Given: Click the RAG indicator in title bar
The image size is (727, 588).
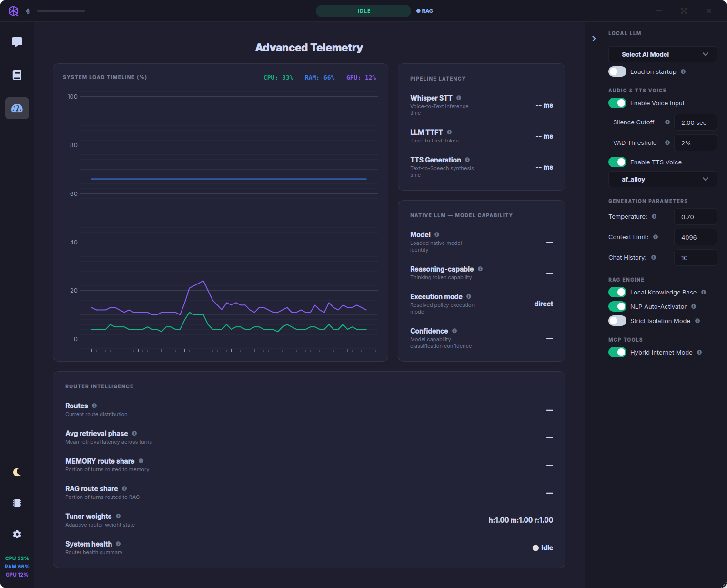Looking at the screenshot, I should coord(424,11).
